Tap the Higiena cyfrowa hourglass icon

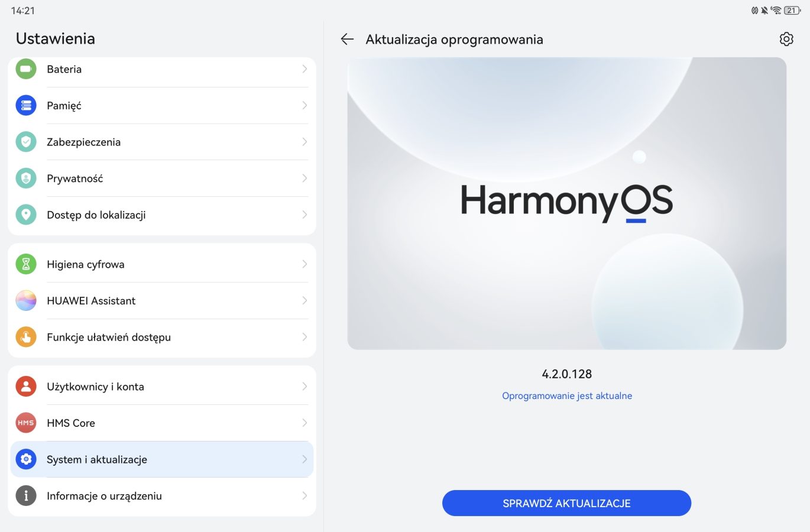(x=26, y=264)
